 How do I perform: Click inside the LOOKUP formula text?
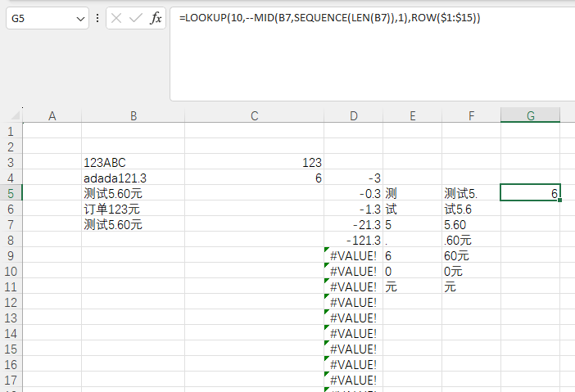[x=329, y=17]
